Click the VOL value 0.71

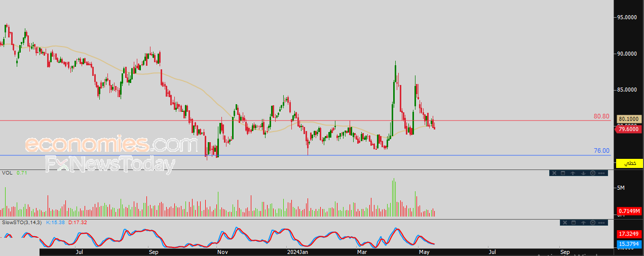tap(21, 173)
